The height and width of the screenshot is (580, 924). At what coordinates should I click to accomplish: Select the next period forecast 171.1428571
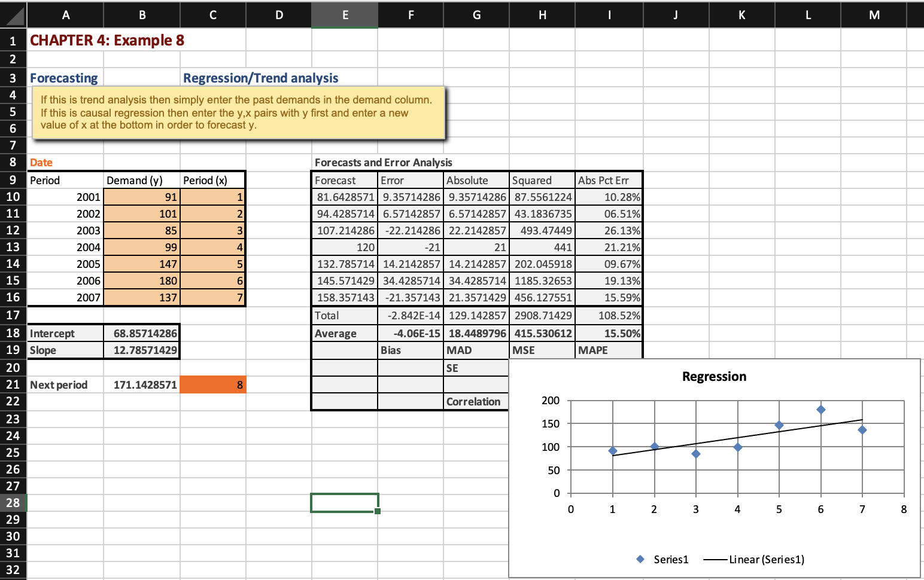(142, 384)
